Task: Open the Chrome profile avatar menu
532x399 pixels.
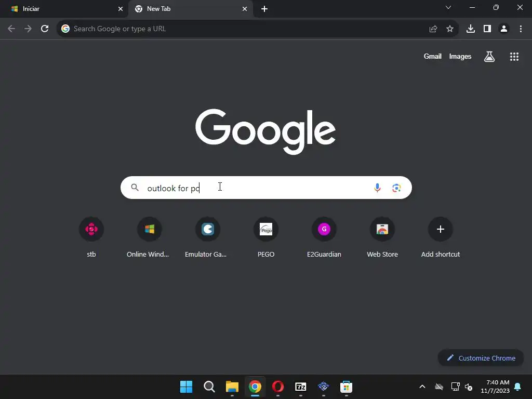Action: tap(504, 29)
